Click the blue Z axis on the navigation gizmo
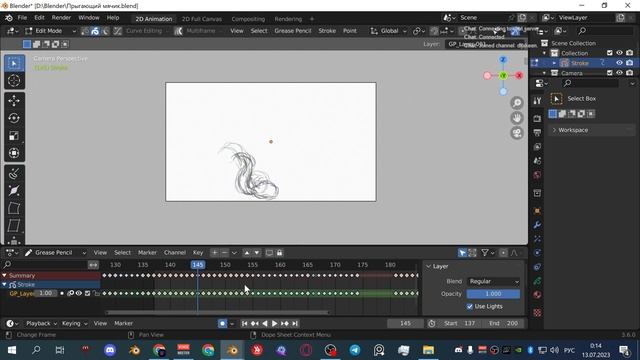Viewport: 640px width, 360px height. (x=503, y=60)
